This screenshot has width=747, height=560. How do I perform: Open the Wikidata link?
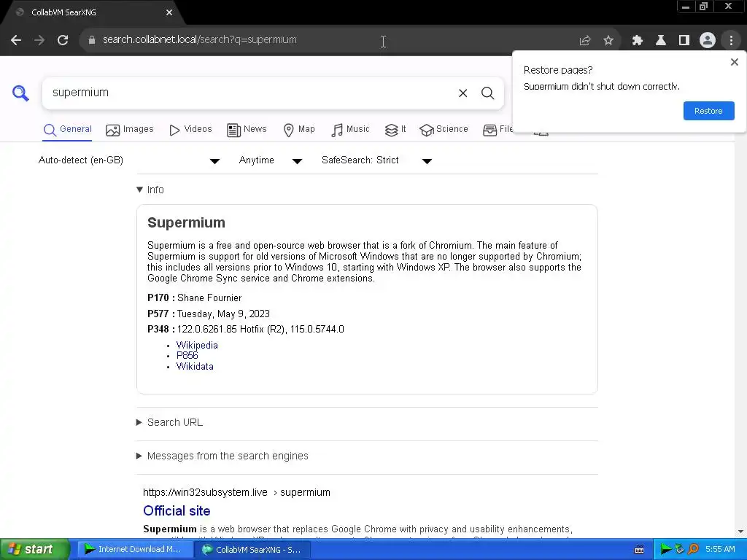pos(195,366)
